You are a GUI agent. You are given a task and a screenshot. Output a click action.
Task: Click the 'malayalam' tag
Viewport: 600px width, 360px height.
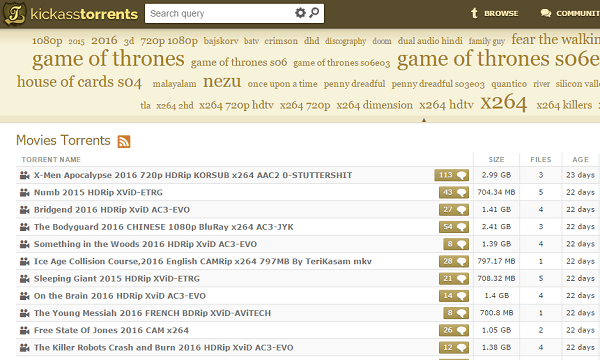pos(174,84)
